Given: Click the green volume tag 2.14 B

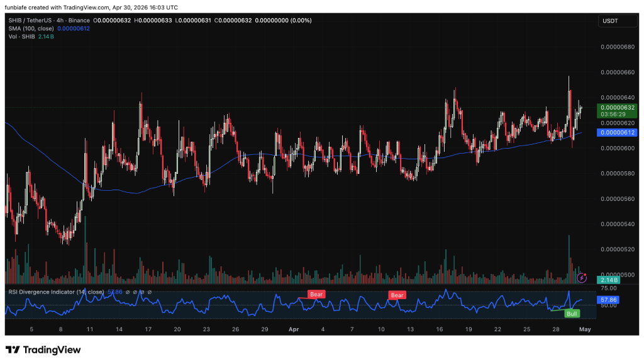Looking at the screenshot, I should (x=609, y=280).
